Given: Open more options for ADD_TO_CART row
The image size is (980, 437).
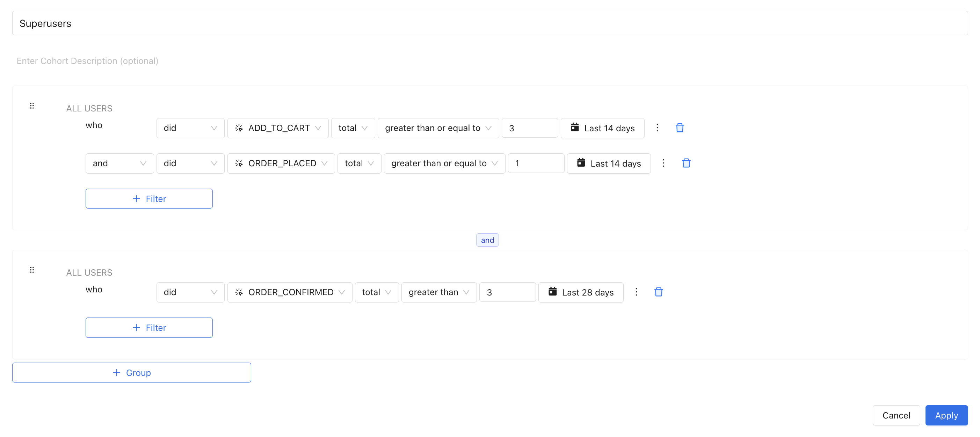Looking at the screenshot, I should [657, 128].
